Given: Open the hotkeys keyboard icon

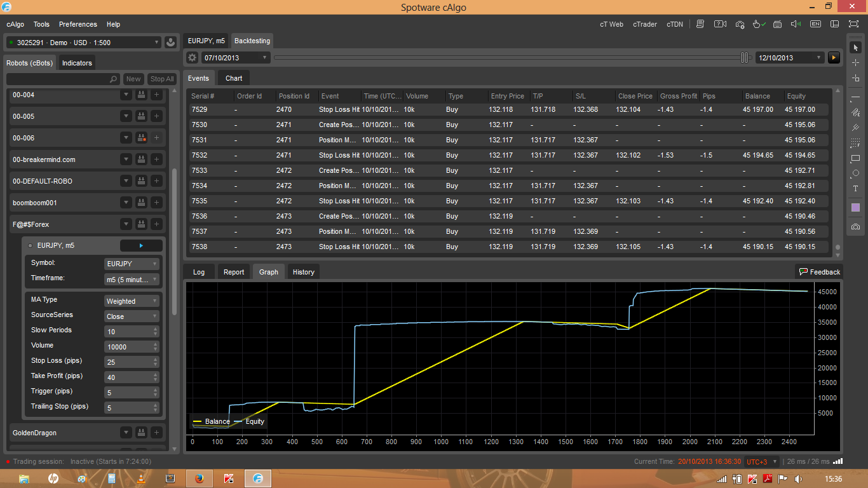Looking at the screenshot, I should pos(778,24).
